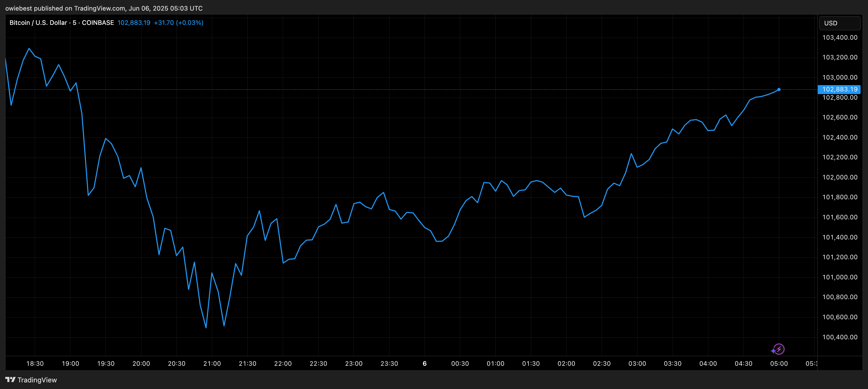Click the 02:30 time axis label
868x389 pixels.
click(x=602, y=364)
